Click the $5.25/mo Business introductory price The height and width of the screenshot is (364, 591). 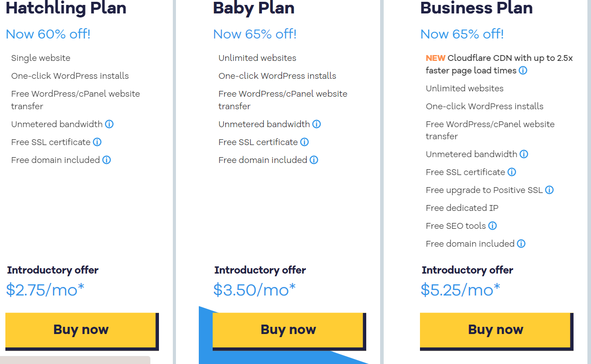click(460, 290)
